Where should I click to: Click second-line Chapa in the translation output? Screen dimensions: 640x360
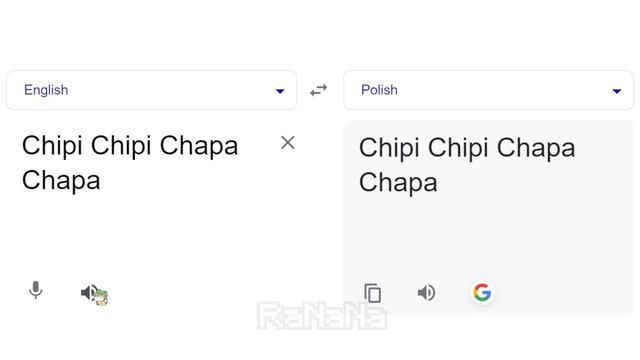(398, 182)
